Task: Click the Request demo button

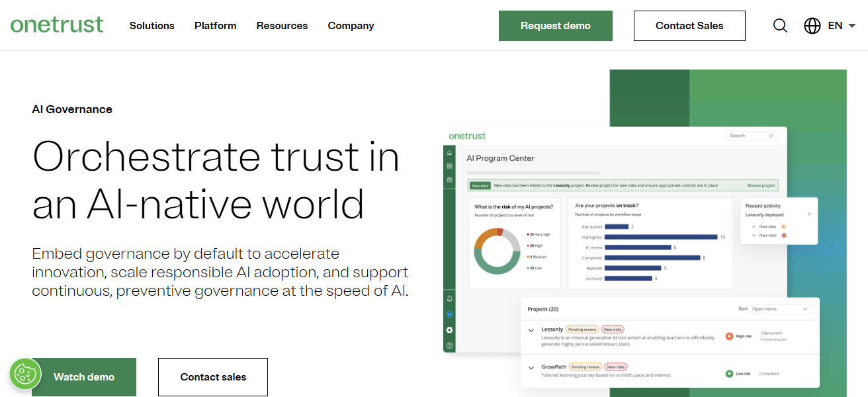Action: point(555,25)
